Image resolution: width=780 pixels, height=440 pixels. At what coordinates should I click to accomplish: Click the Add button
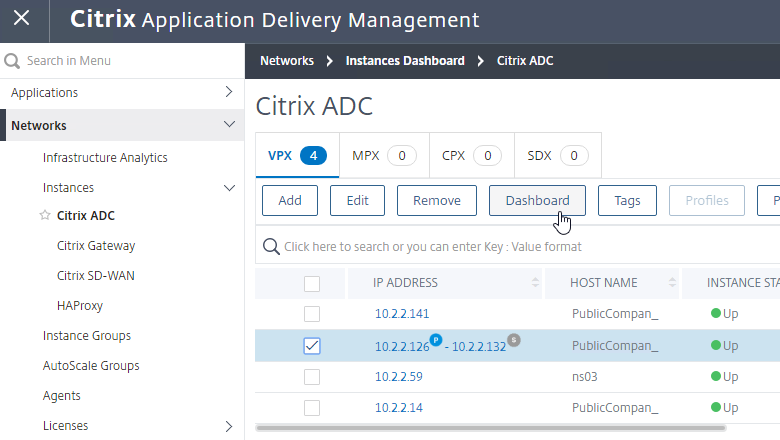tap(290, 200)
